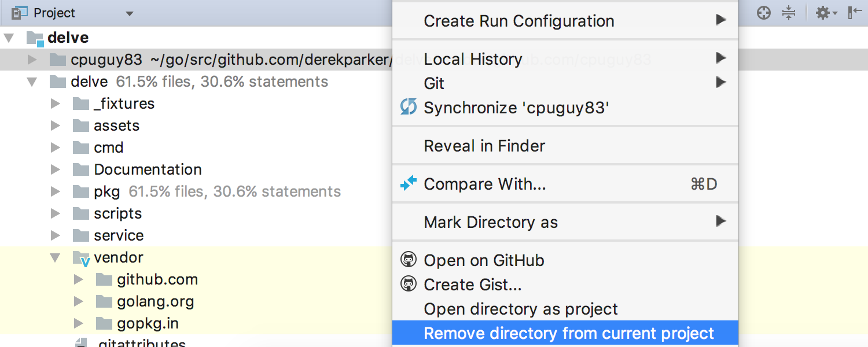Select the scripts folder
Screen dimensions: 868x347
(117, 214)
